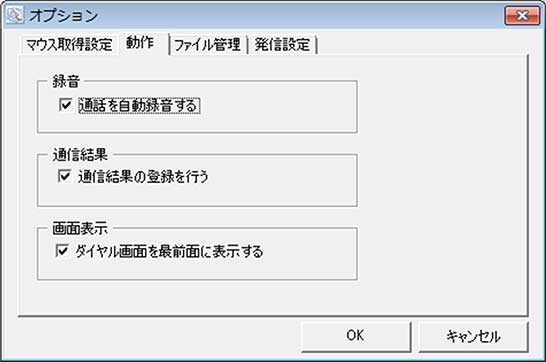Screen dimensions: 546x362
Task: Go to the 発信設定 tab
Action: tap(282, 45)
